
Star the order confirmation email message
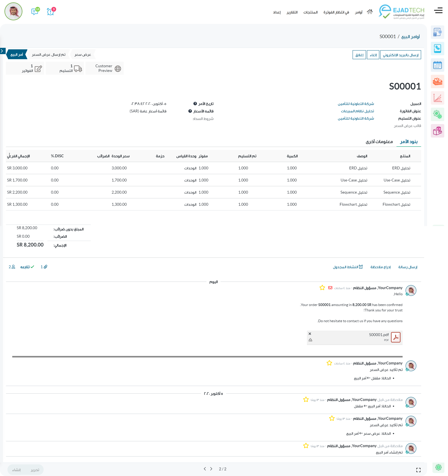click(322, 288)
